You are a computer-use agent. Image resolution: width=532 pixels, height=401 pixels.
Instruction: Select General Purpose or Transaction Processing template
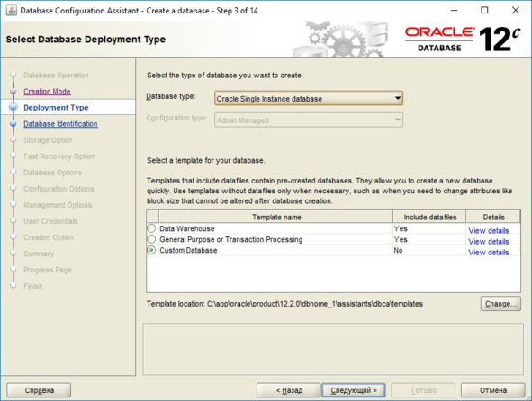coord(151,239)
